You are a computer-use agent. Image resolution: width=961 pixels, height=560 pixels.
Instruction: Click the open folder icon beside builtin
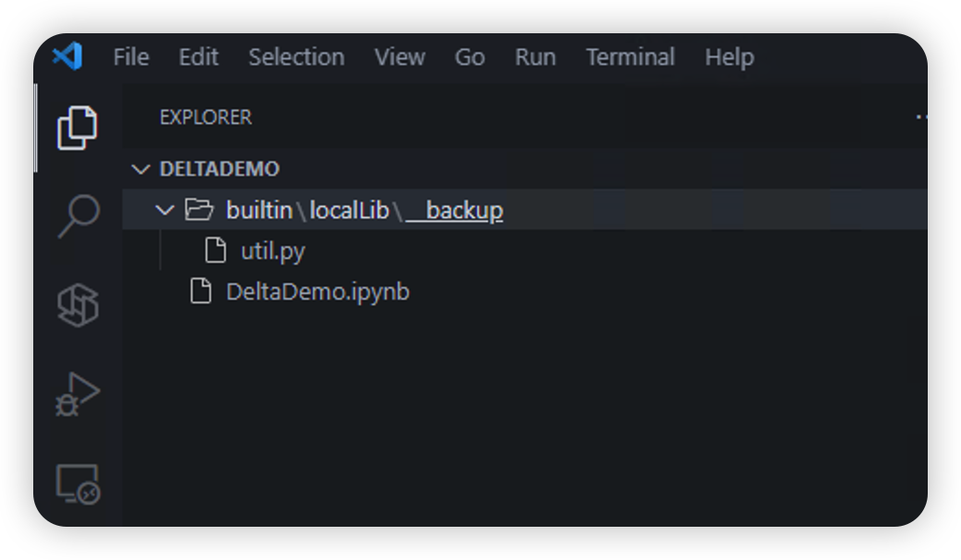(x=200, y=210)
